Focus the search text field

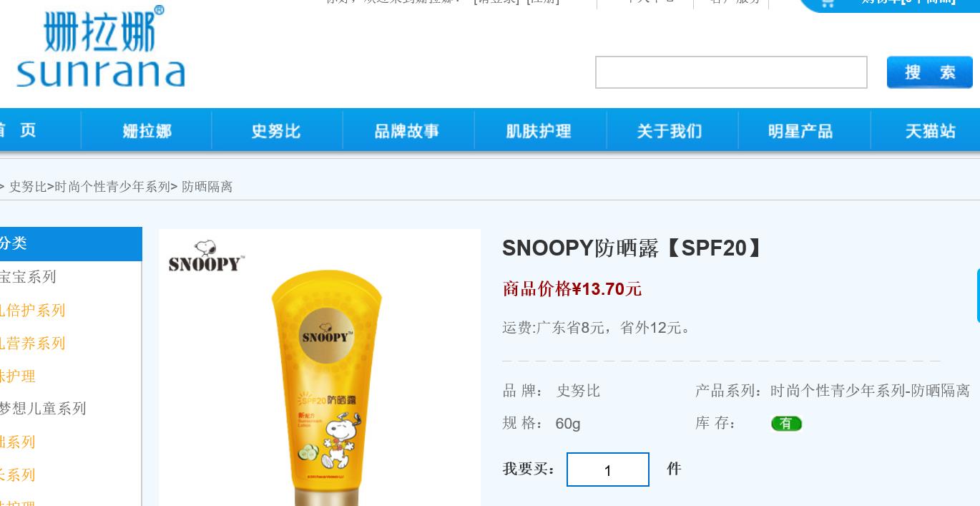[x=731, y=72]
